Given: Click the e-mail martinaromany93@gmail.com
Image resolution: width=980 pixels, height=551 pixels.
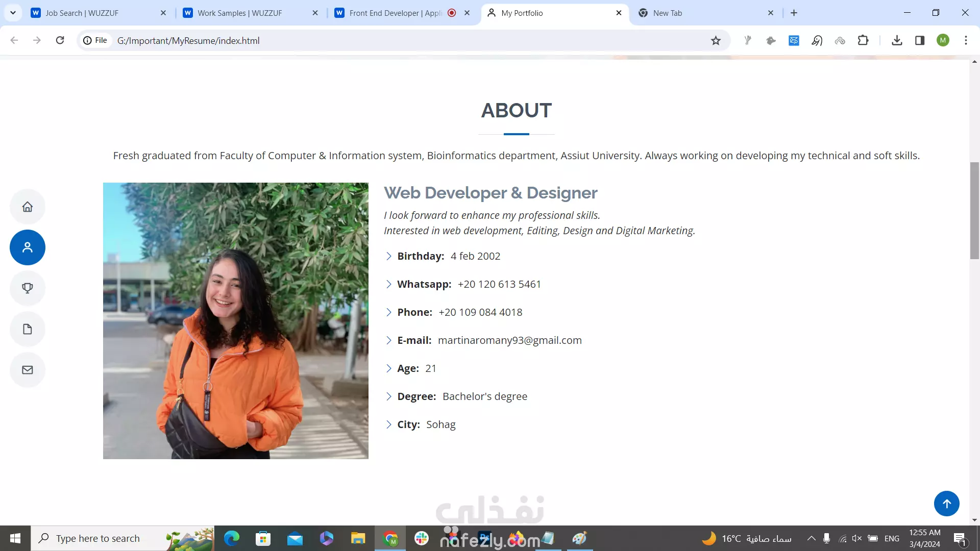Looking at the screenshot, I should [x=510, y=340].
